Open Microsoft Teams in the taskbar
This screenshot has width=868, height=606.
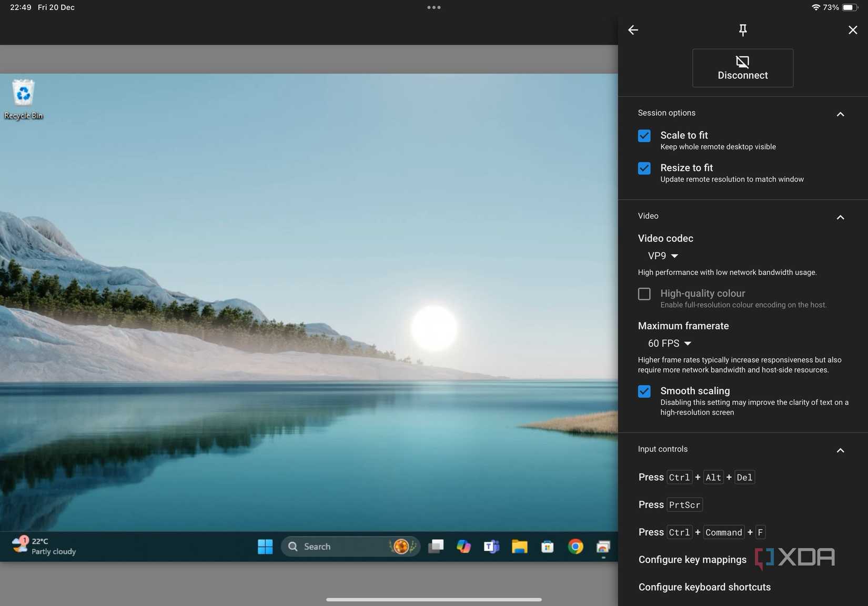point(491,547)
